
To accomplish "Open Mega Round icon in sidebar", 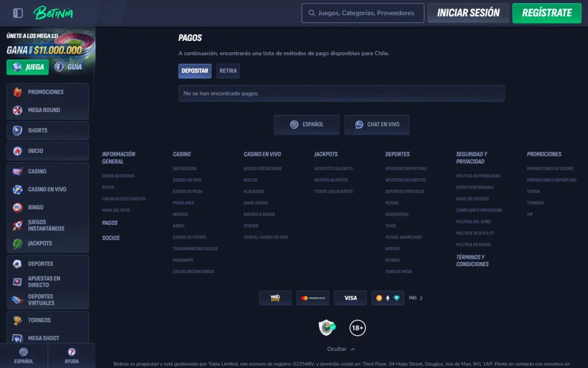I will [x=17, y=110].
